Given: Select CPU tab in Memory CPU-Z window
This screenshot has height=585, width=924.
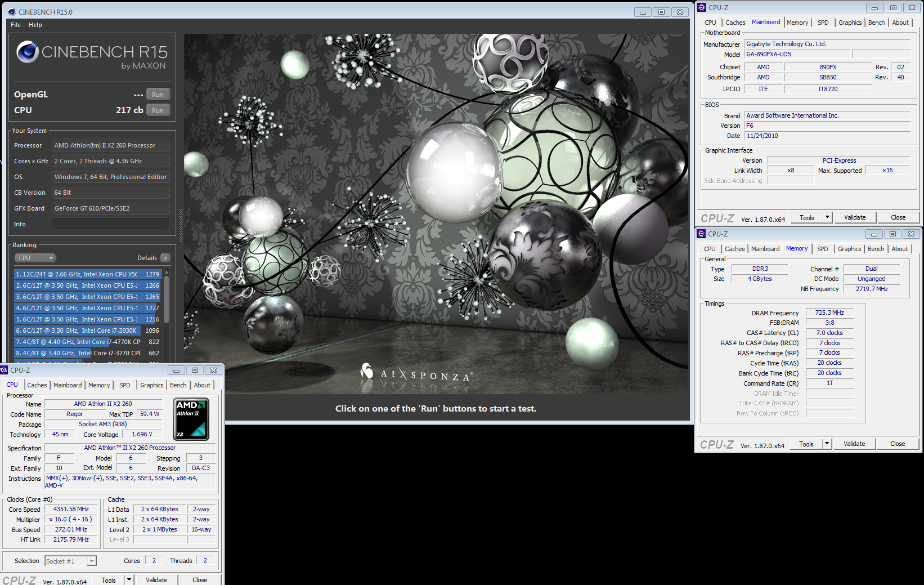Looking at the screenshot, I should tap(710, 249).
